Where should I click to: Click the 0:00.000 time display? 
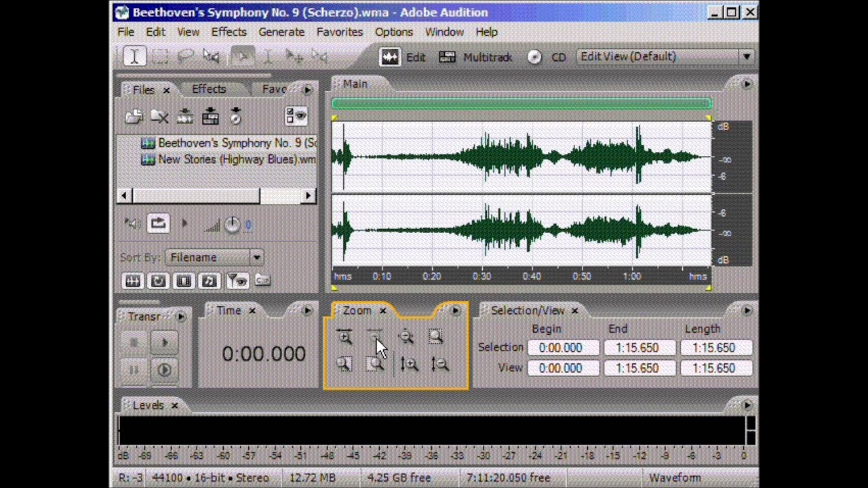pyautogui.click(x=263, y=354)
